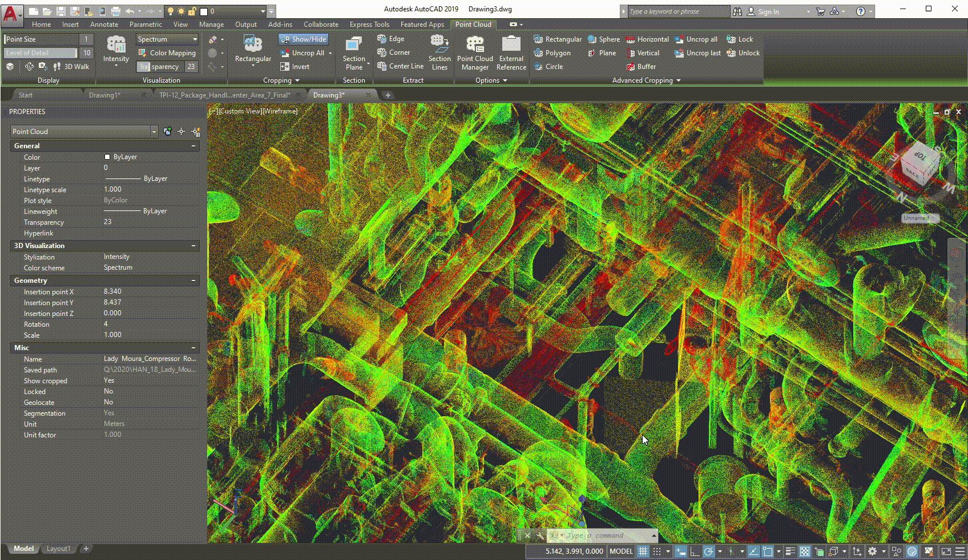Toggle the grid display in status bar
This screenshot has width=968, height=560.
click(x=643, y=551)
